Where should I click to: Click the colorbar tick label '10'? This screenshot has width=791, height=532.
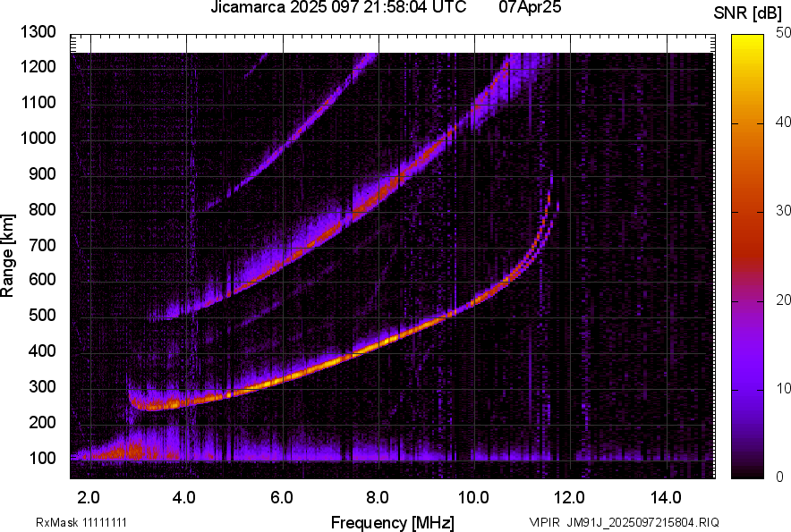click(783, 389)
